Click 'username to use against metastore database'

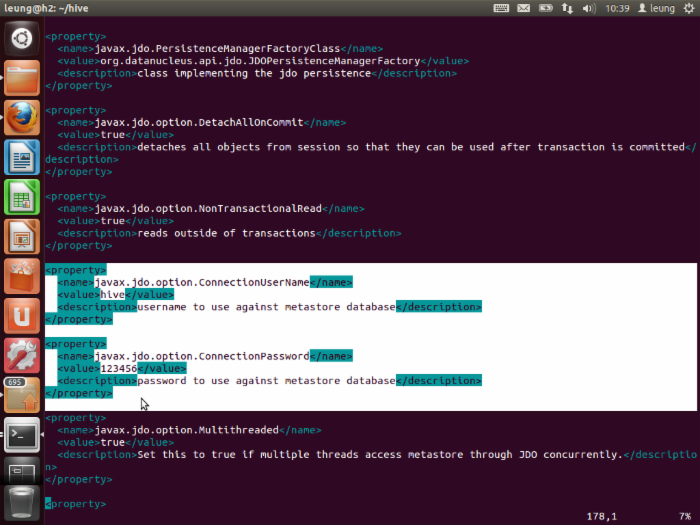pos(266,307)
